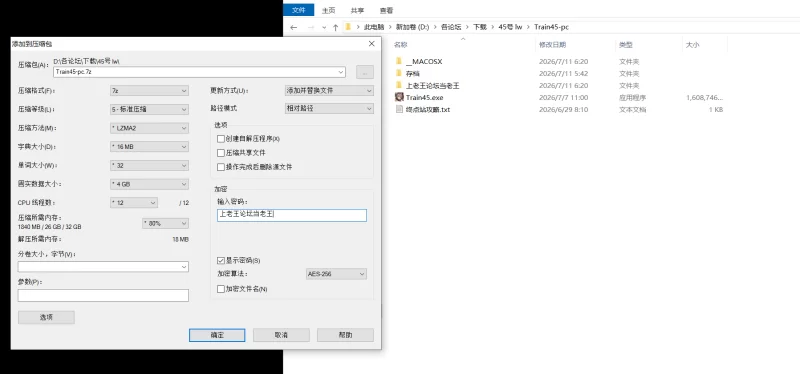800x374 pixels.
Task: Sort files by 名称 column header
Action: tap(401, 45)
